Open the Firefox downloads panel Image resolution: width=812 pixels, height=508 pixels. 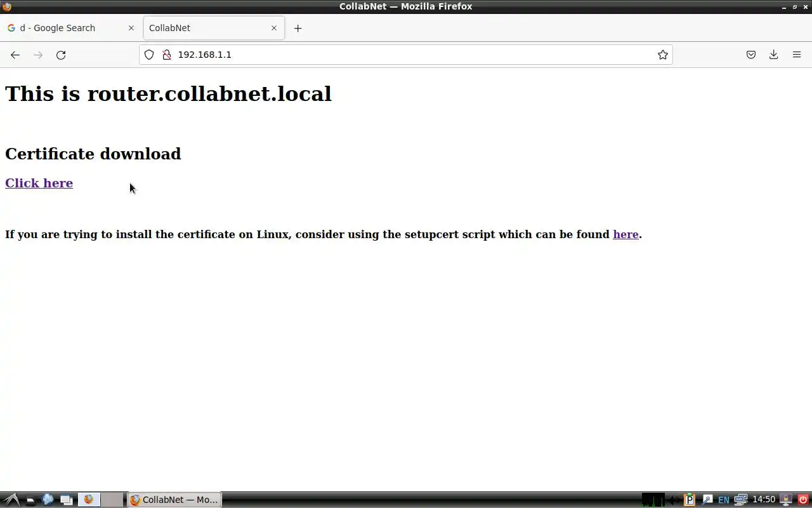click(774, 55)
